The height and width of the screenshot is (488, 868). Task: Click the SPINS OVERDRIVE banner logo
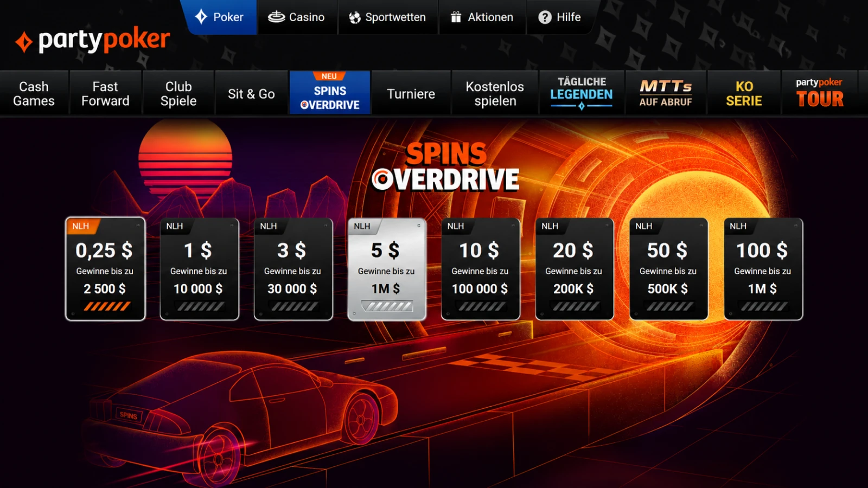(445, 167)
